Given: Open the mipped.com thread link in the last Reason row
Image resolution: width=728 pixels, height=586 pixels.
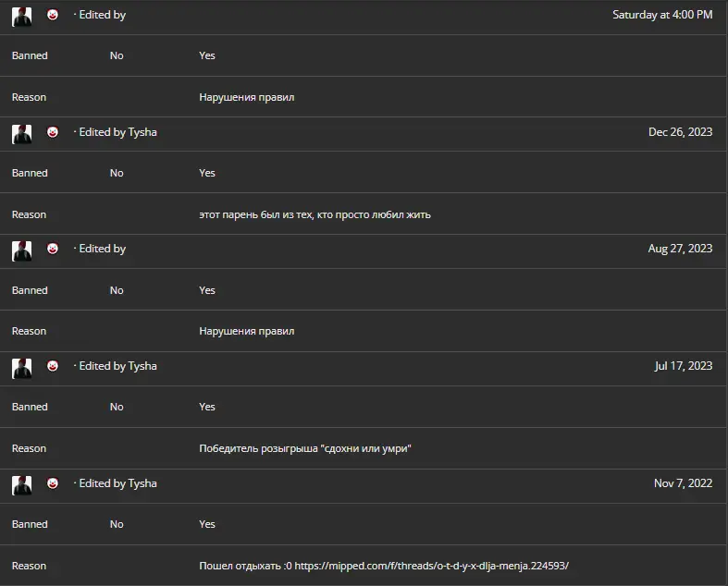Looking at the screenshot, I should coord(431,566).
